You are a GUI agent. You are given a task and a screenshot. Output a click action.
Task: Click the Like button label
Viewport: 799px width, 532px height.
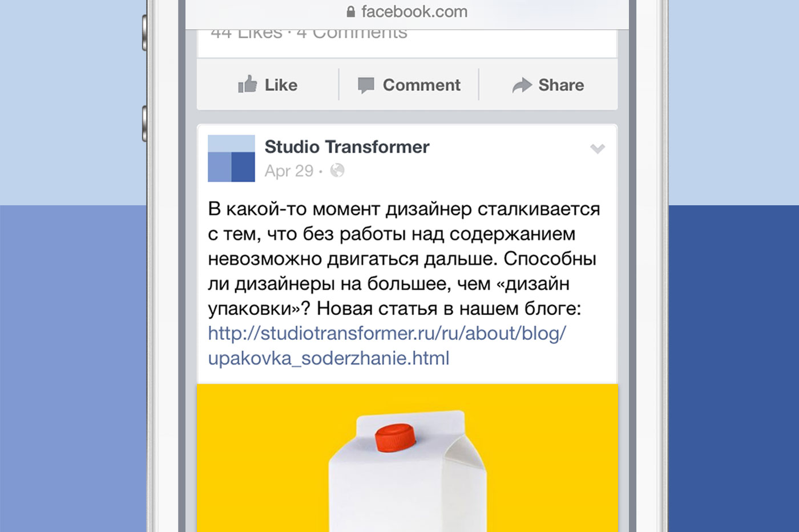coord(281,85)
